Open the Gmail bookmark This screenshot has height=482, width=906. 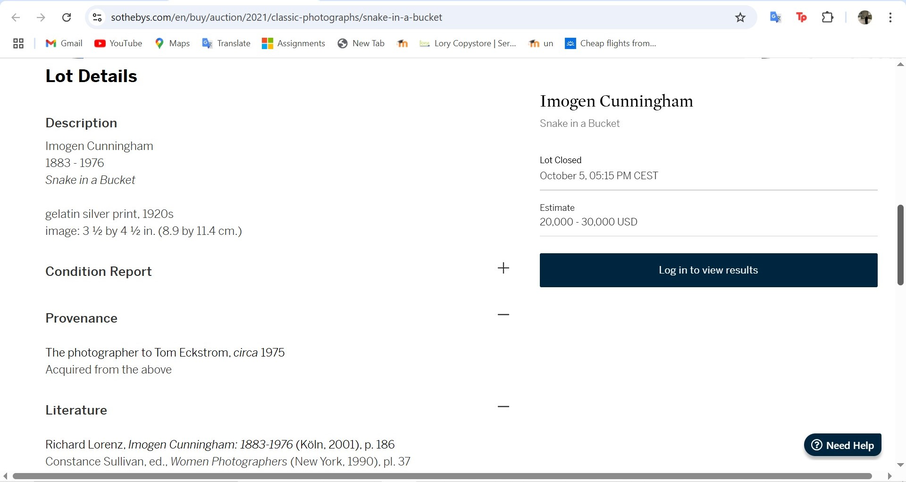tap(64, 43)
